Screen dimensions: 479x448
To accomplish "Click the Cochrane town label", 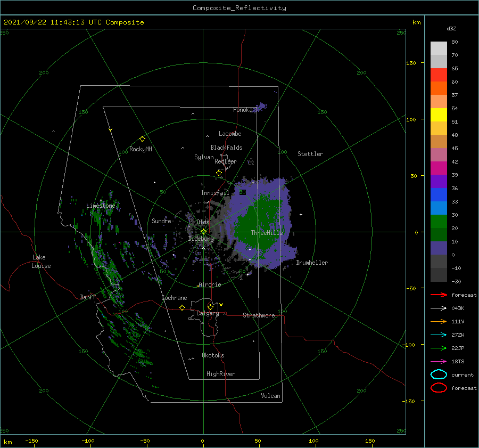I will pyautogui.click(x=174, y=298).
